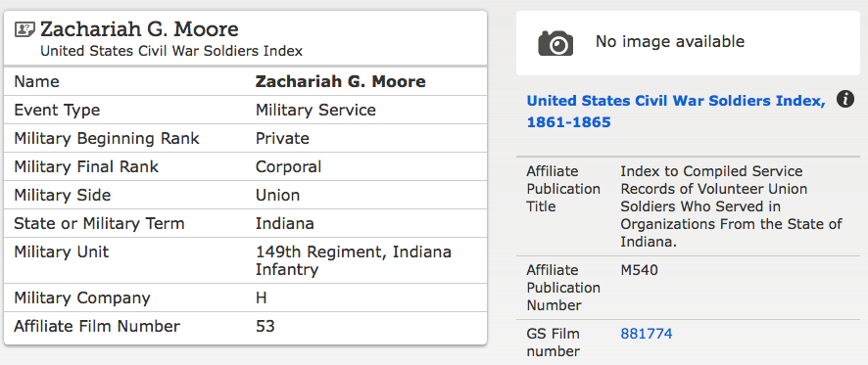Click the bold name value Zachariah G. Moore
The height and width of the screenshot is (365, 868).
(x=341, y=81)
